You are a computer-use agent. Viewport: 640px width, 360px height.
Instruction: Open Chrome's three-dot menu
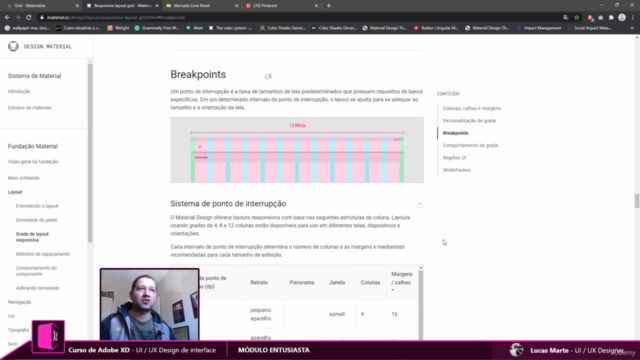click(x=633, y=18)
